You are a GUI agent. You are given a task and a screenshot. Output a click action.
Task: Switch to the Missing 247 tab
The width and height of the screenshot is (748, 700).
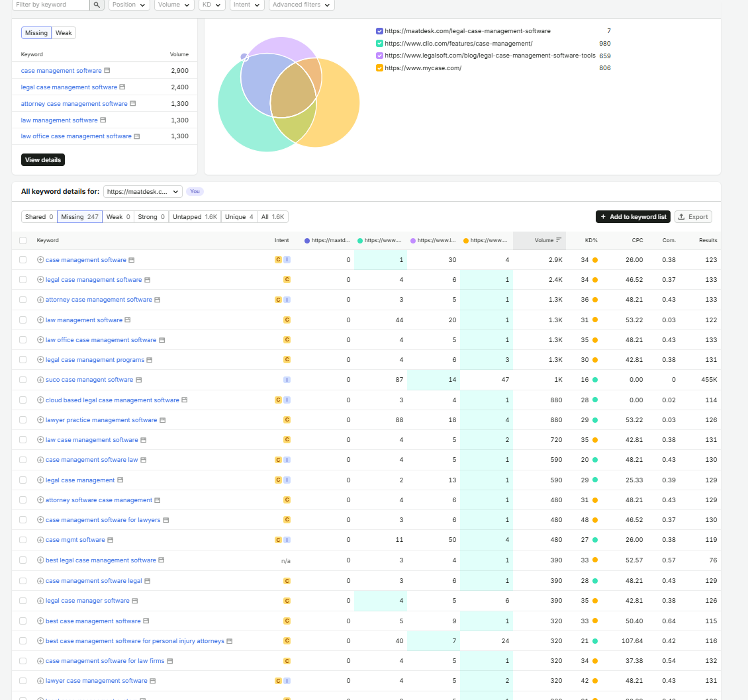click(x=79, y=217)
